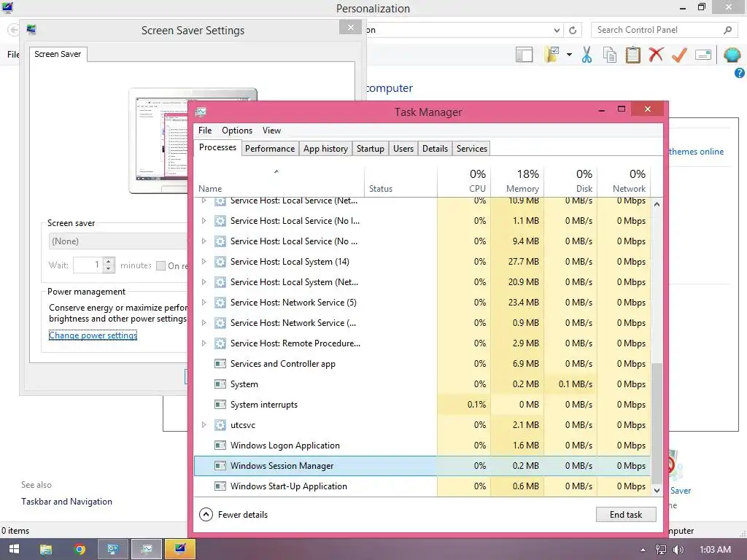
Task: Switch to Task Manager taskbar button
Action: coord(146,549)
